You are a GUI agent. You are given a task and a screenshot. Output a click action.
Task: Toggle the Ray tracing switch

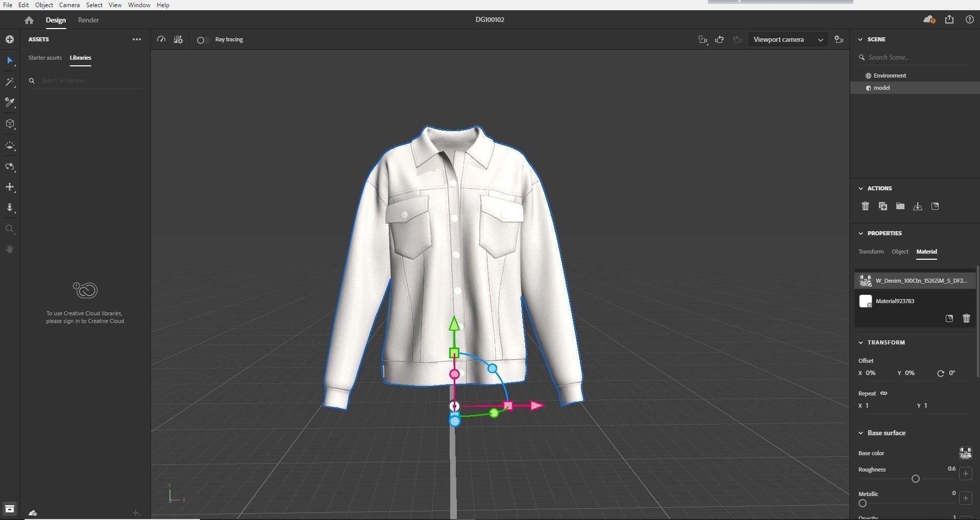point(202,40)
